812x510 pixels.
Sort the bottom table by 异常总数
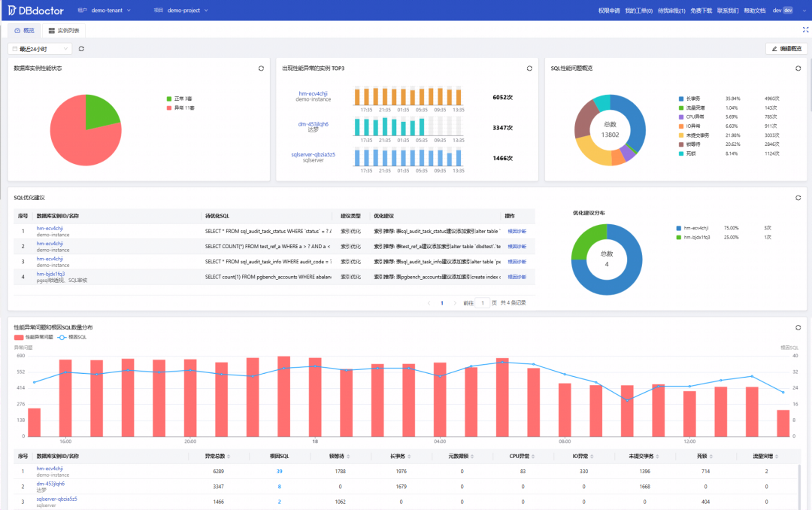pos(229,457)
